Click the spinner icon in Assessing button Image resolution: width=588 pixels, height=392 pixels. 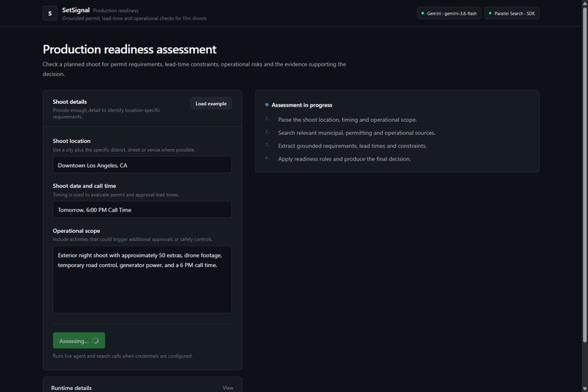[x=96, y=341]
